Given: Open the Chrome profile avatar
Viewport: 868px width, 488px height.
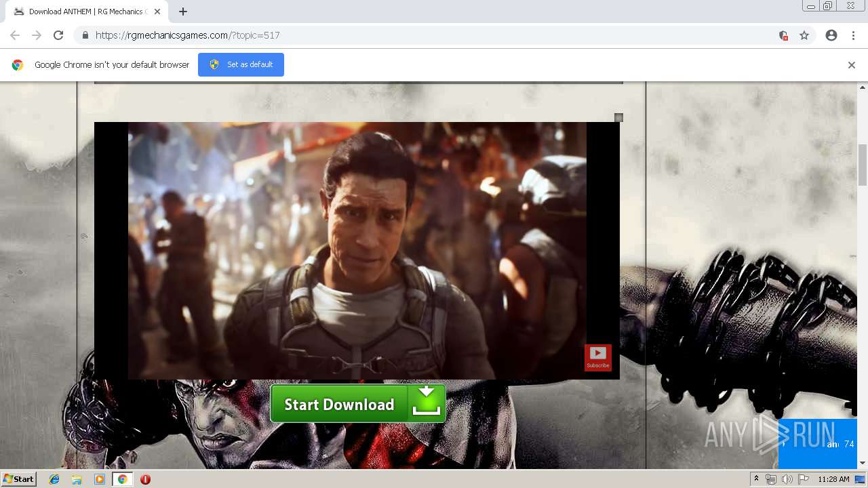Looking at the screenshot, I should [x=831, y=35].
